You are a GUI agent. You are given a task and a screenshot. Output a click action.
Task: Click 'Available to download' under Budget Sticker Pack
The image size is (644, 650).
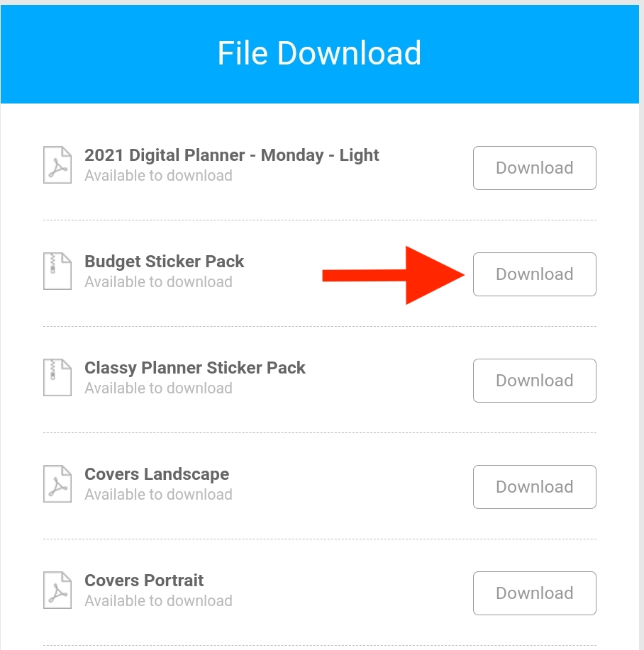158,282
